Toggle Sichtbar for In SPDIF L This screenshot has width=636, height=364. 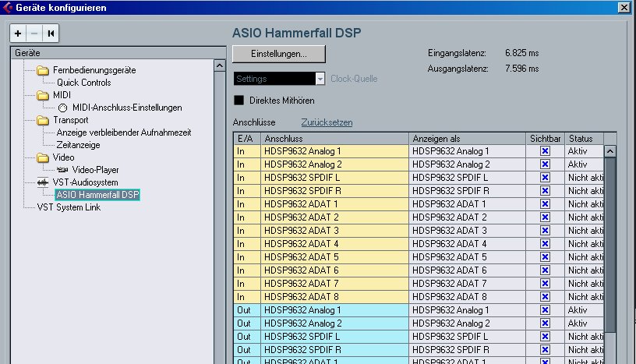tap(545, 178)
